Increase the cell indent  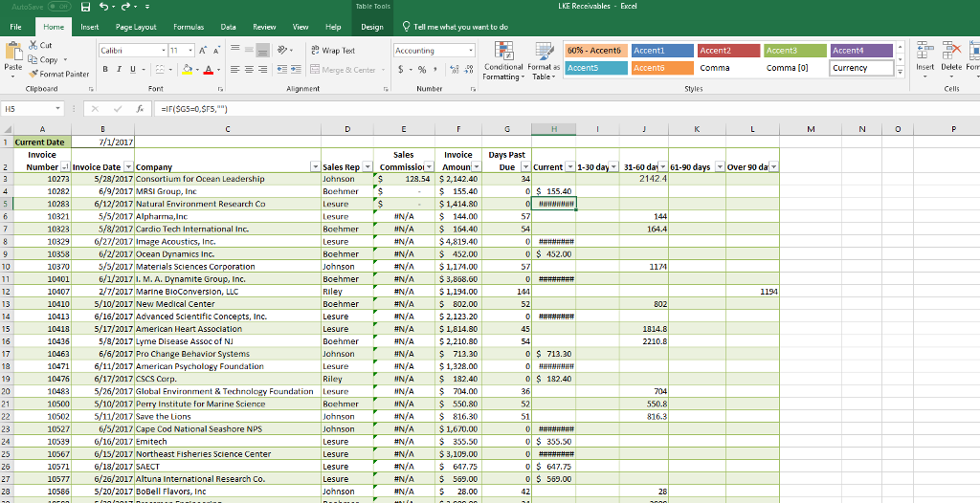pyautogui.click(x=295, y=70)
